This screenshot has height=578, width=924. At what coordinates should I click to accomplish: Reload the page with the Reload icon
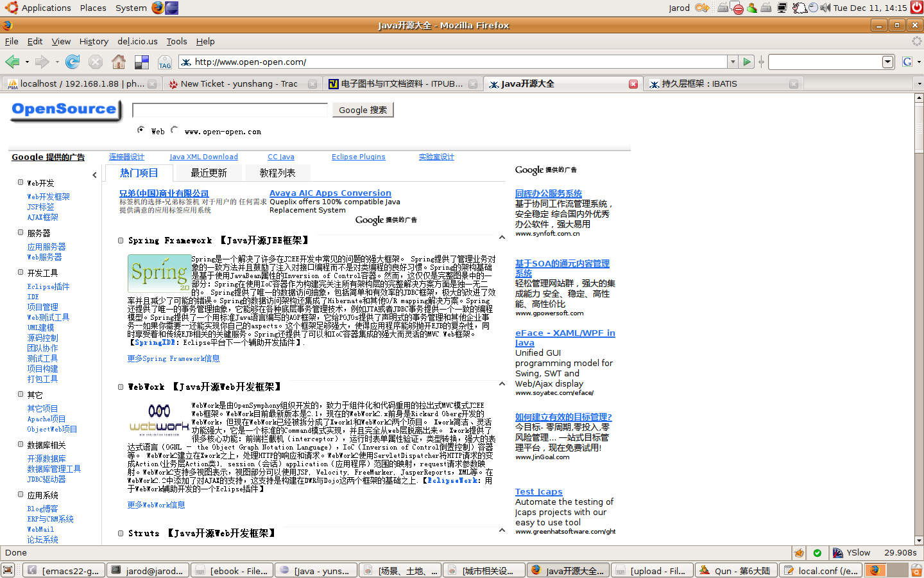(73, 62)
